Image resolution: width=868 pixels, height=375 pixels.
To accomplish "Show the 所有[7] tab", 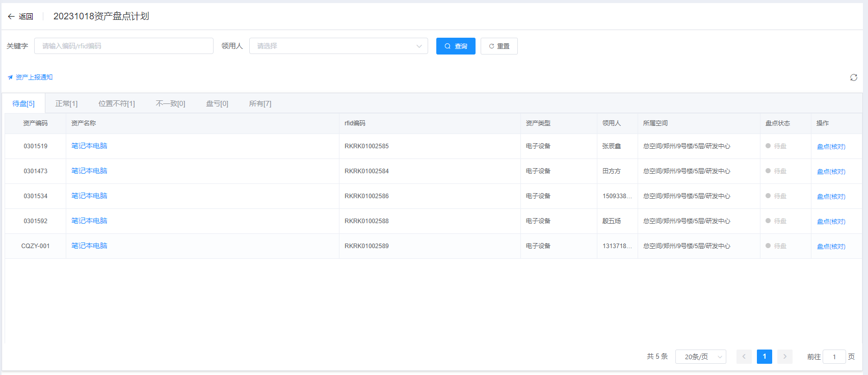I will [260, 103].
